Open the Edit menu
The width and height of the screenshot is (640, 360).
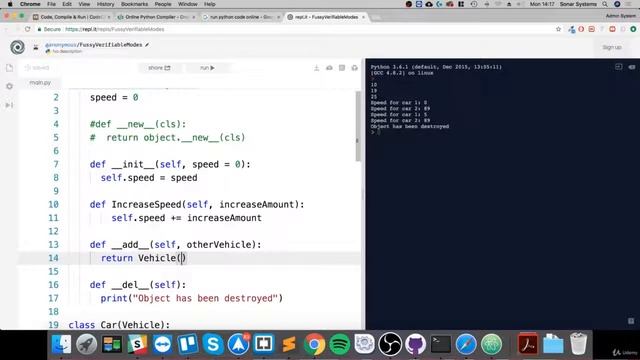tap(67, 4)
